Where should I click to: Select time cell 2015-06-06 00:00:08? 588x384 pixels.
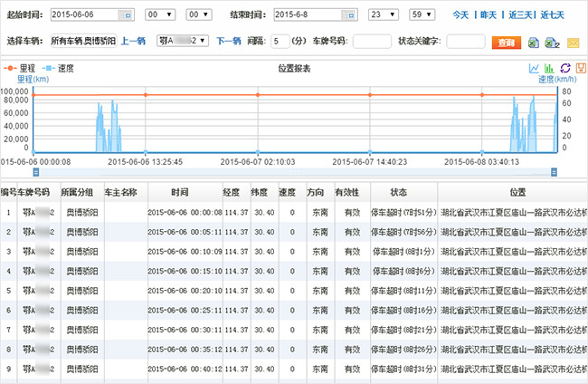[x=185, y=213]
